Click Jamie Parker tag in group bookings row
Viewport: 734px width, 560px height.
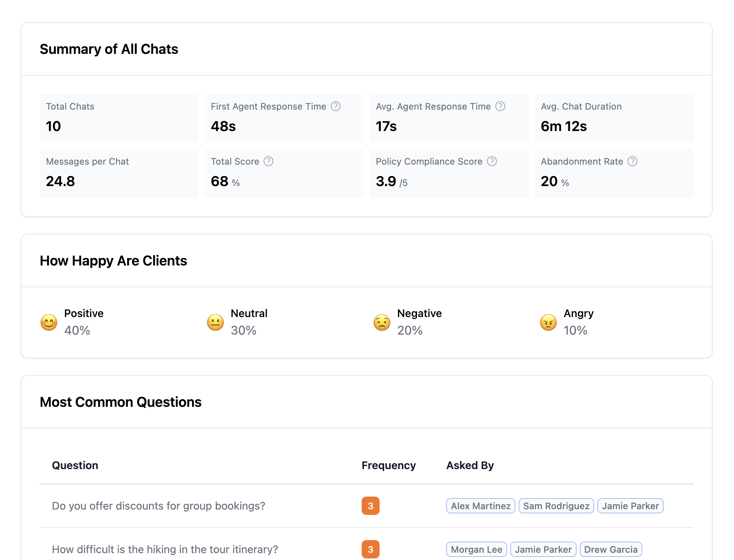(630, 506)
